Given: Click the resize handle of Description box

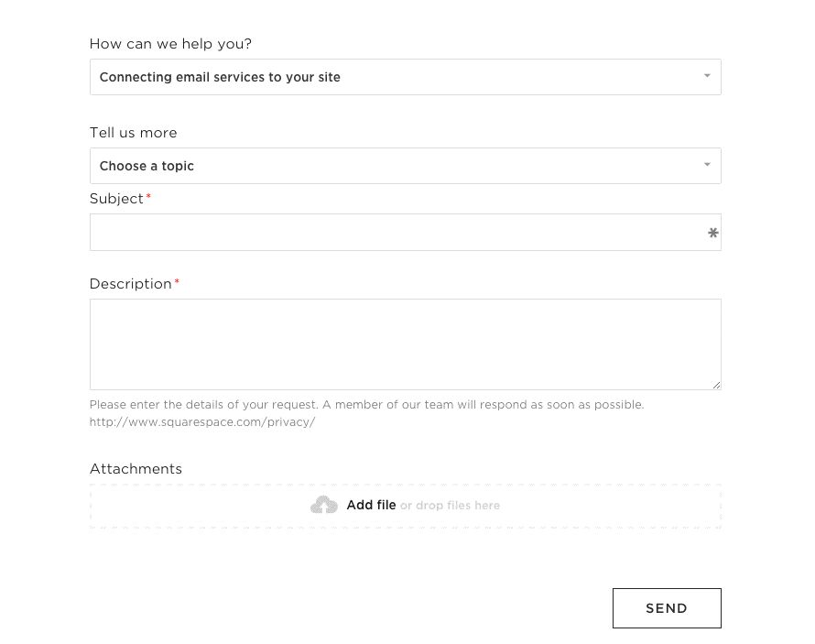Looking at the screenshot, I should (x=716, y=385).
